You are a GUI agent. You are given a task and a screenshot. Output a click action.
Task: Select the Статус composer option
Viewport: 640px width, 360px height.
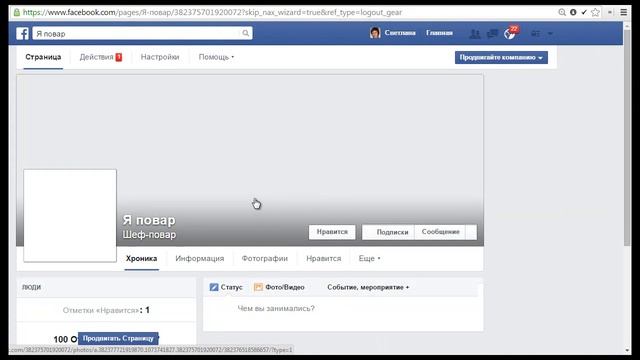(231, 287)
